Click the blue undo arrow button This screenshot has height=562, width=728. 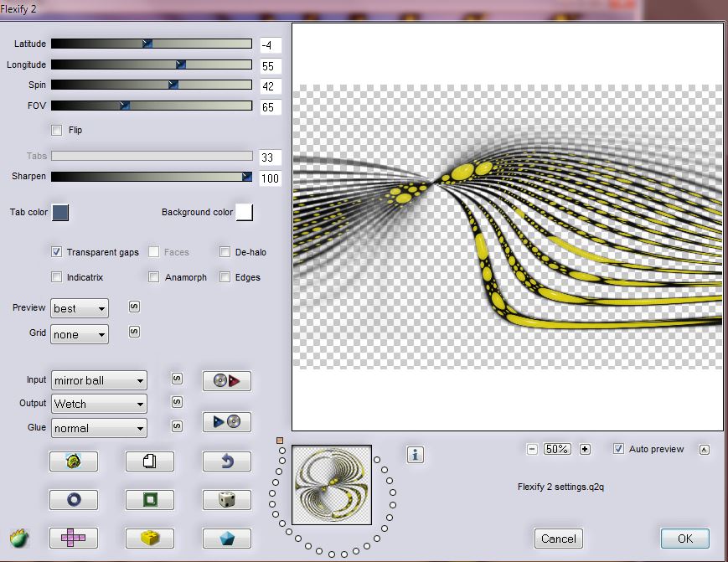click(226, 461)
